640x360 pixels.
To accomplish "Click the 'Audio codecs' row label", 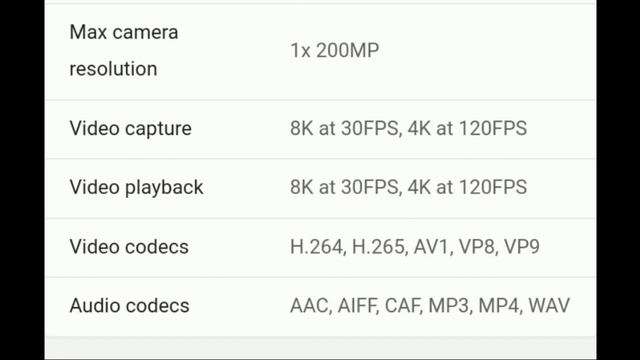I will tap(129, 306).
